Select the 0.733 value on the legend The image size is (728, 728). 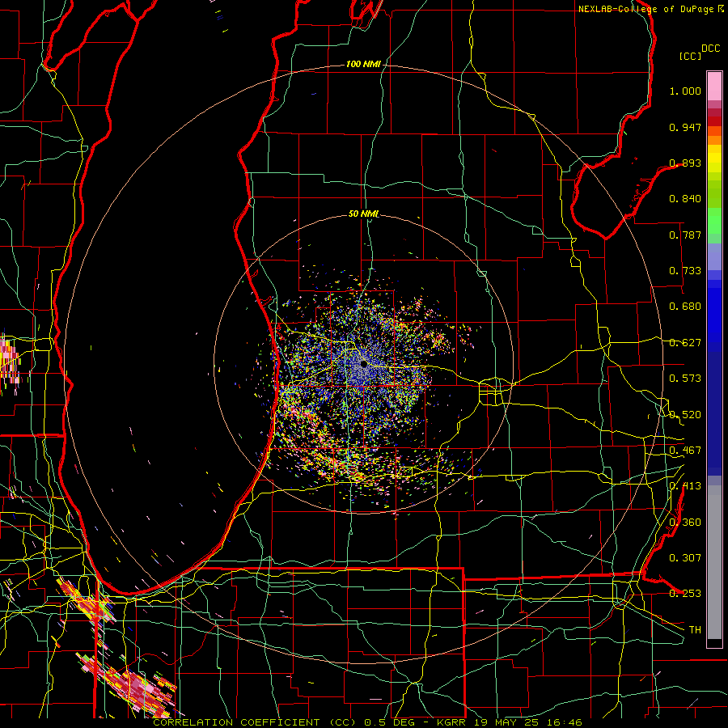pos(685,271)
